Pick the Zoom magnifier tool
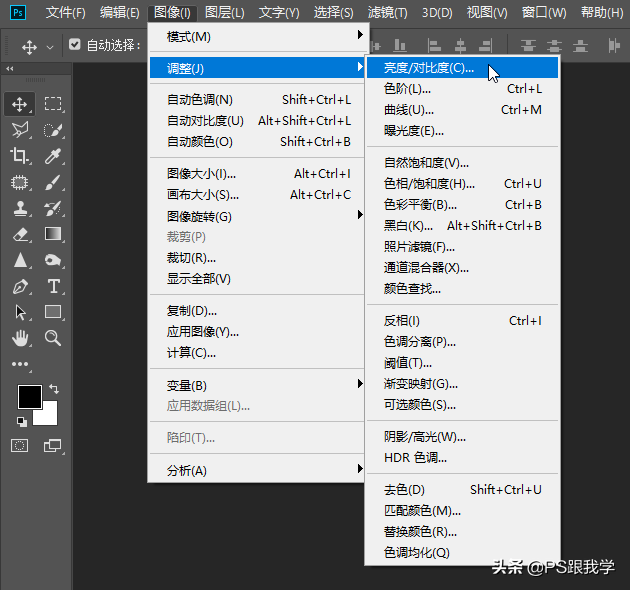 (x=53, y=338)
